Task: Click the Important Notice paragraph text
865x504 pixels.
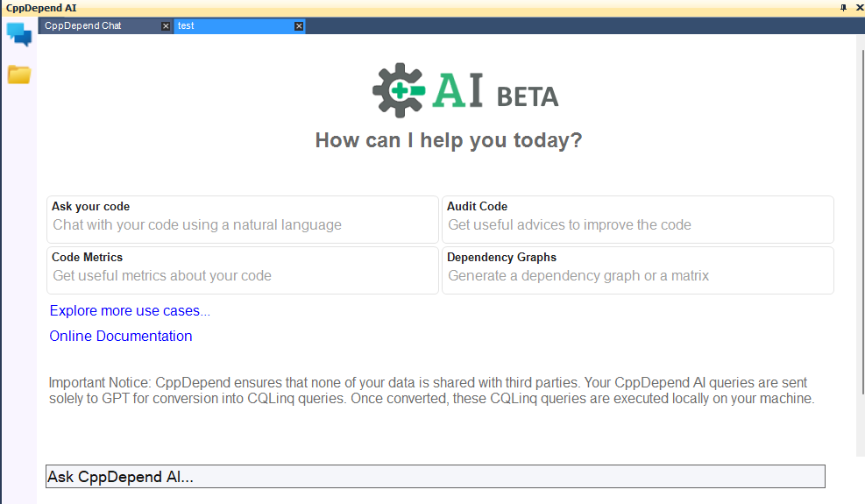Action: 431,390
